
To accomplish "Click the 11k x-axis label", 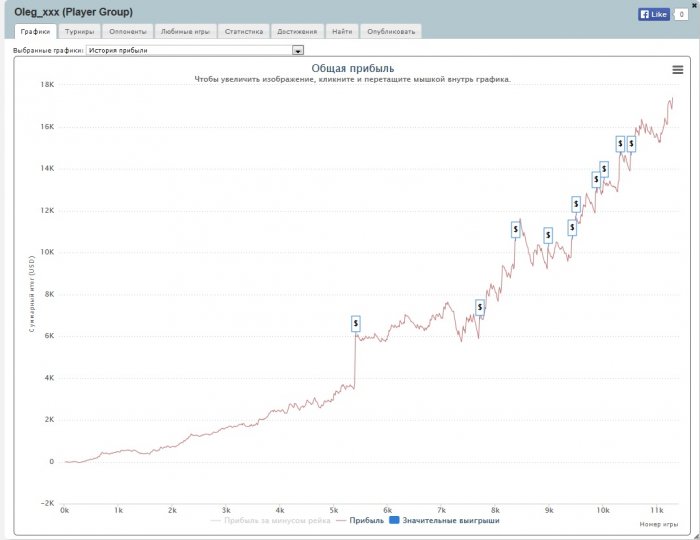I will 657,510.
